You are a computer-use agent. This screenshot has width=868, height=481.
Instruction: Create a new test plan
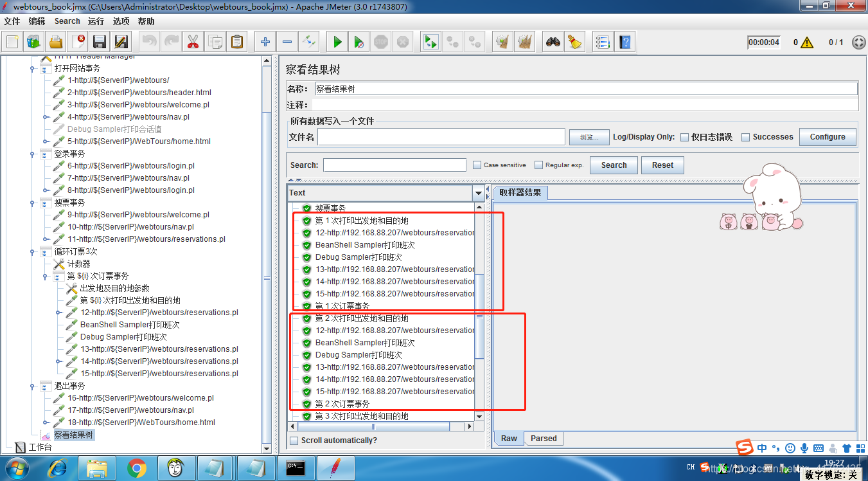point(12,42)
